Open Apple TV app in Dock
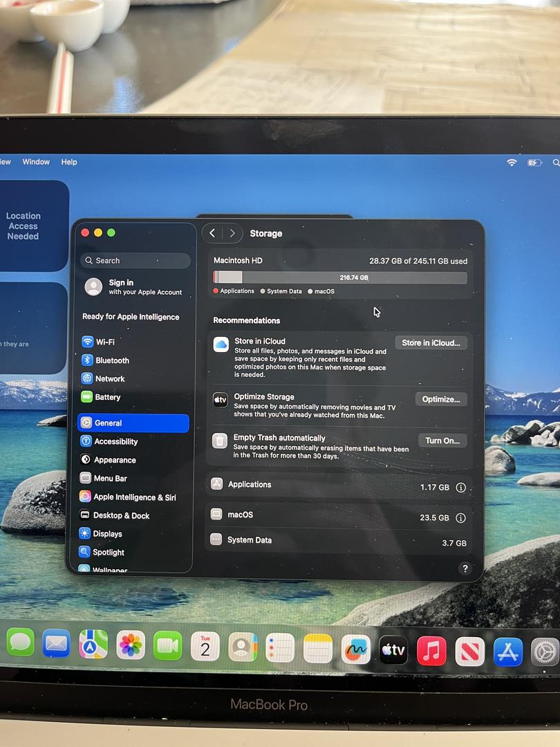The width and height of the screenshot is (560, 747). coord(393,649)
